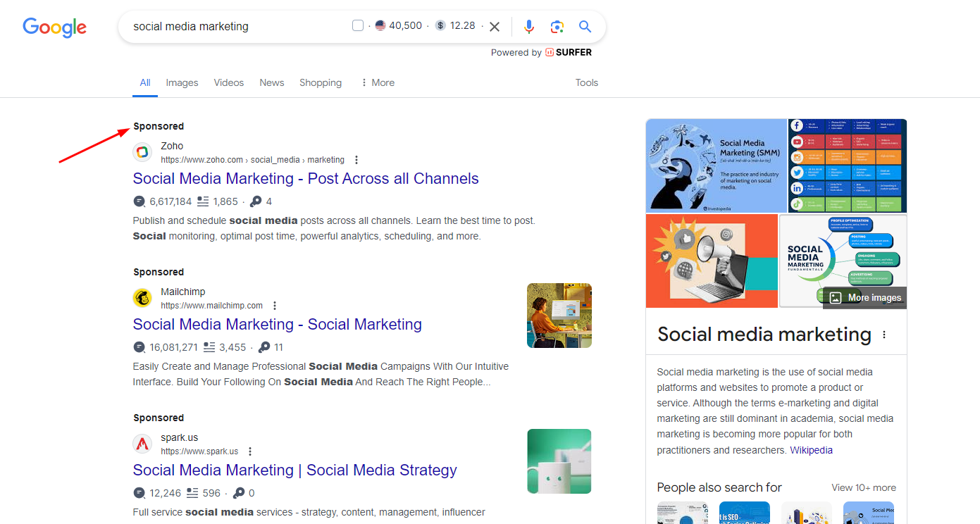Image resolution: width=980 pixels, height=524 pixels.
Task: Click the More images button
Action: click(x=865, y=298)
